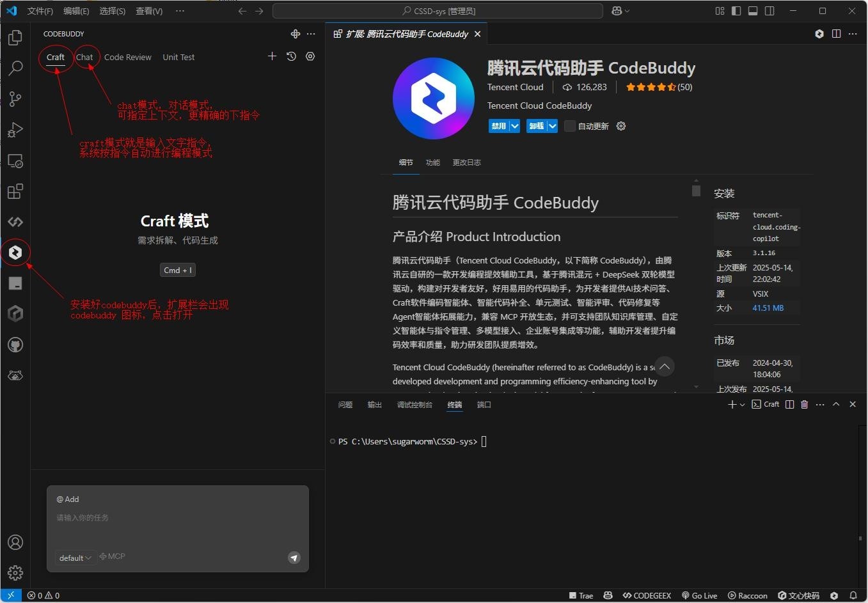
Task: Expand the 禁用 dropdown arrow
Action: coord(514,126)
